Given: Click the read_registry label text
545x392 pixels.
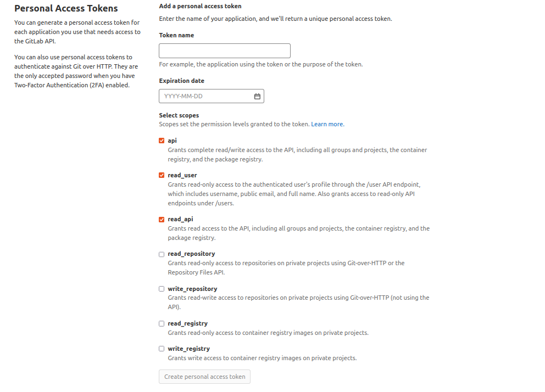Looking at the screenshot, I should (187, 324).
